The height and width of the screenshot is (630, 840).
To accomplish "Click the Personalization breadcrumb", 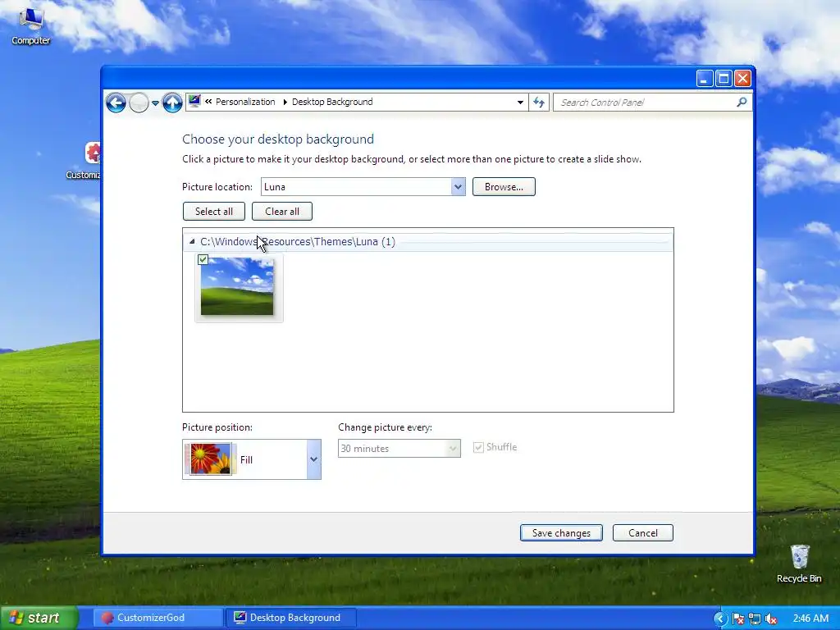I will point(245,102).
